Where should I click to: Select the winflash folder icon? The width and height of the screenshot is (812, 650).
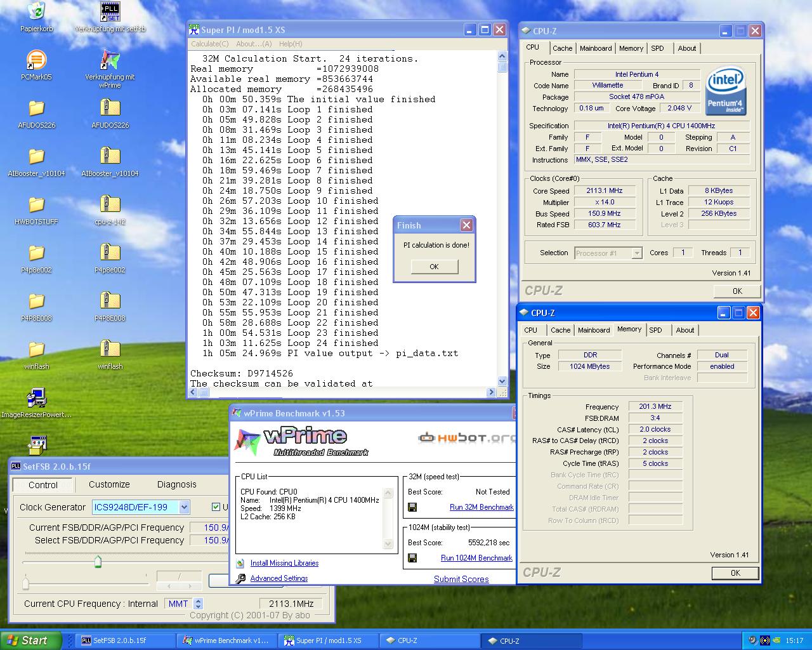(x=36, y=349)
